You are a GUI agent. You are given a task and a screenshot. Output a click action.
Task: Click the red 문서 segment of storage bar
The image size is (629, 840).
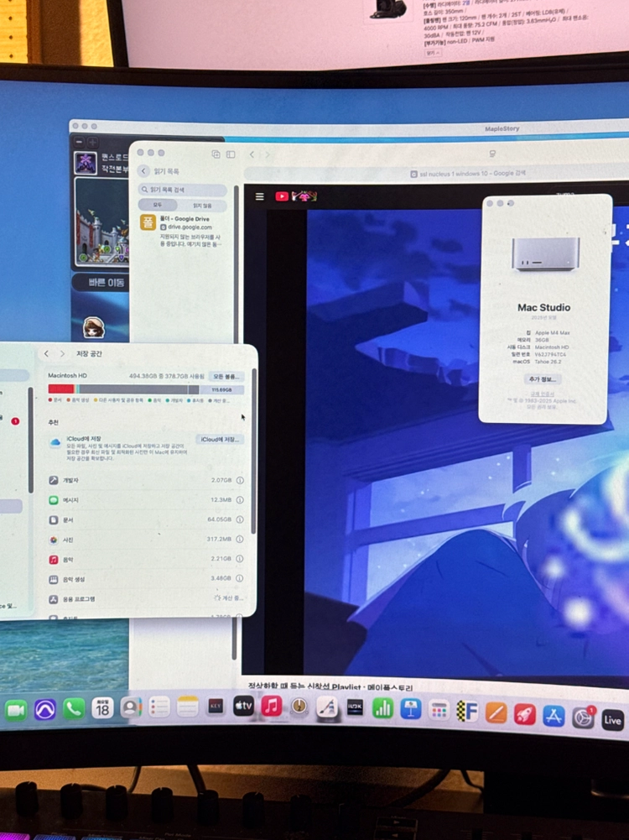[61, 389]
